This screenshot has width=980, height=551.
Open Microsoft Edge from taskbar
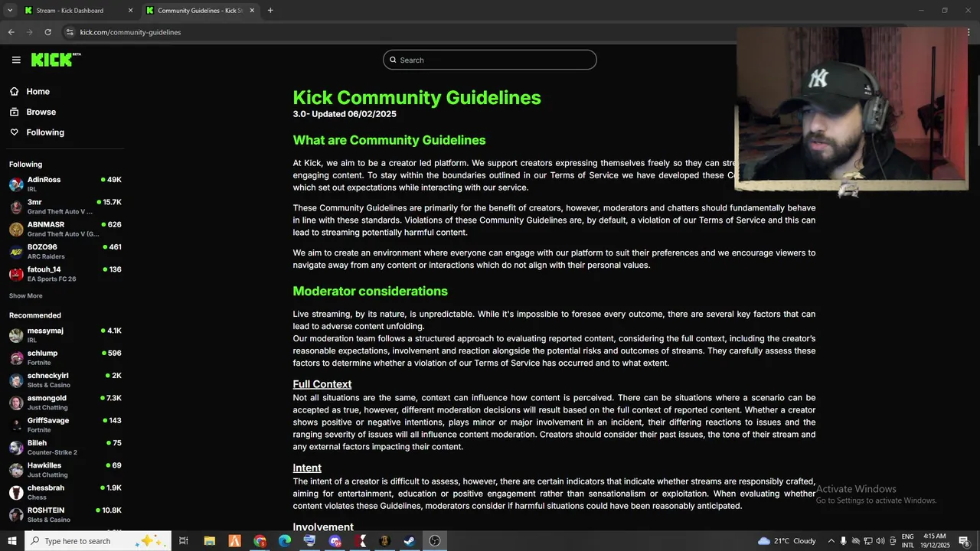tap(285, 541)
